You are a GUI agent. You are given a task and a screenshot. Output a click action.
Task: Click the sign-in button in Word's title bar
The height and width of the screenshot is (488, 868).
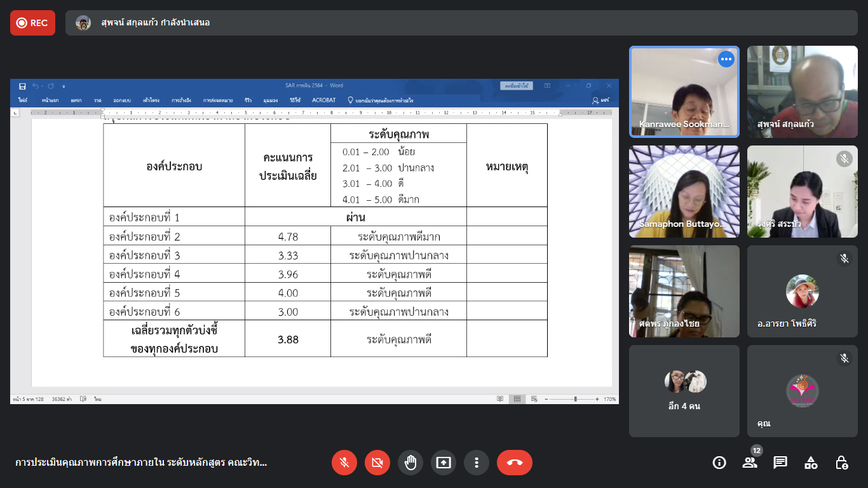pyautogui.click(x=517, y=86)
